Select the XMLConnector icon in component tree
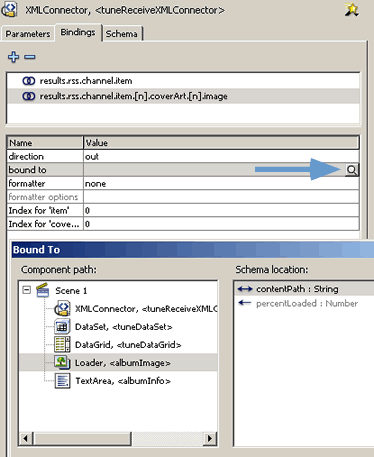 coord(62,308)
